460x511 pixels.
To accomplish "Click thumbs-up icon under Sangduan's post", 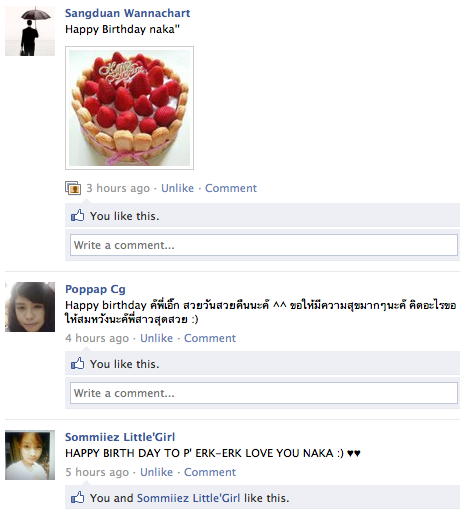I will click(78, 216).
